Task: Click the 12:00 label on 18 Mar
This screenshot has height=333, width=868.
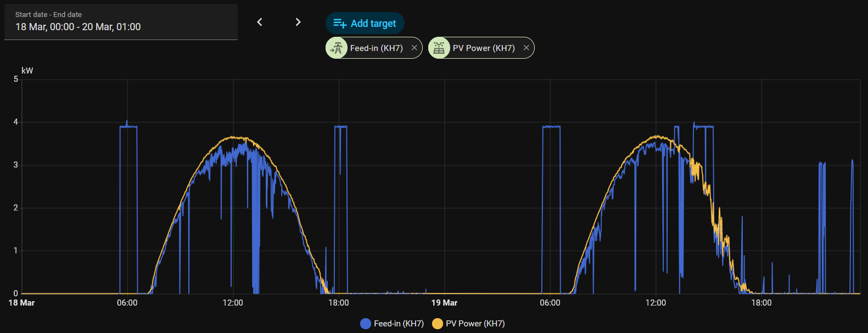Action: click(233, 303)
